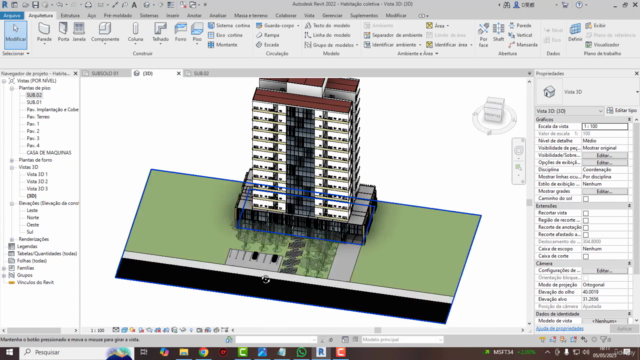Open the Gerenciar ribbon tab

pos(332,16)
